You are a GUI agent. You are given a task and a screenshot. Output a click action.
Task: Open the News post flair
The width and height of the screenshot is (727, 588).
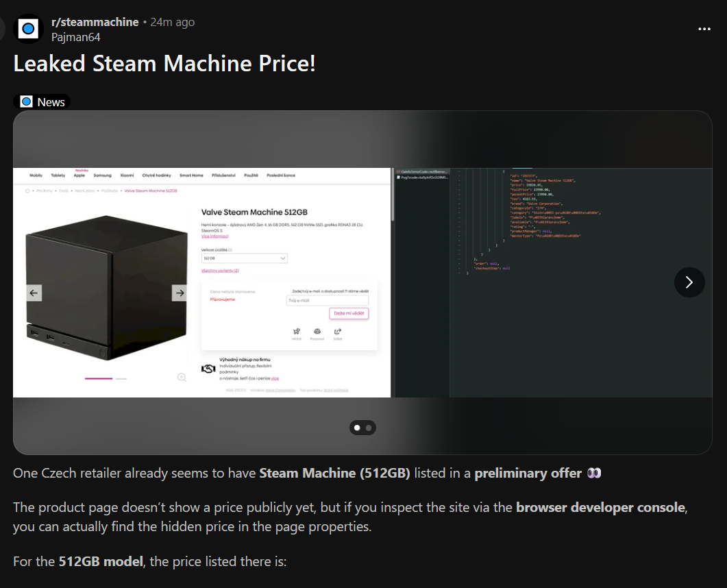(x=42, y=102)
